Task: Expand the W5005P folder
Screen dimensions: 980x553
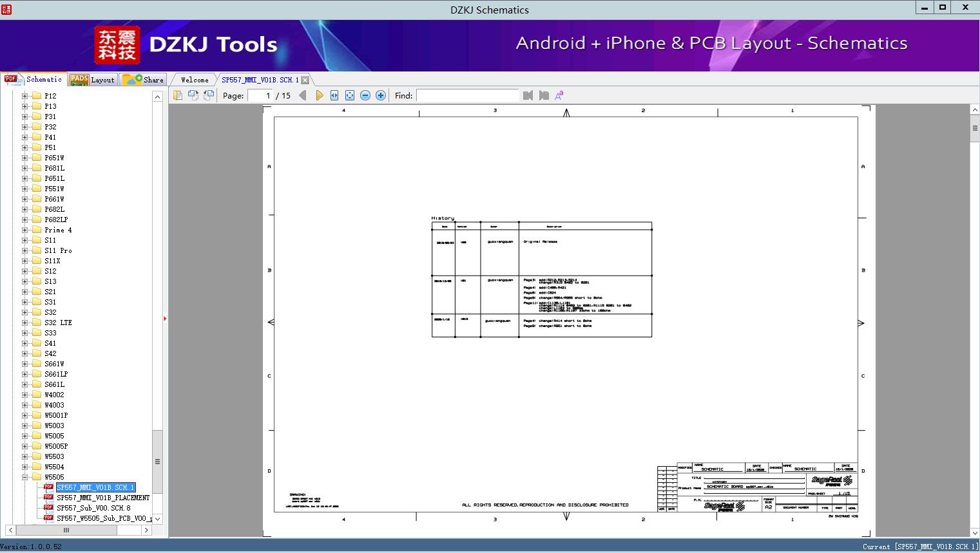Action: [x=25, y=446]
